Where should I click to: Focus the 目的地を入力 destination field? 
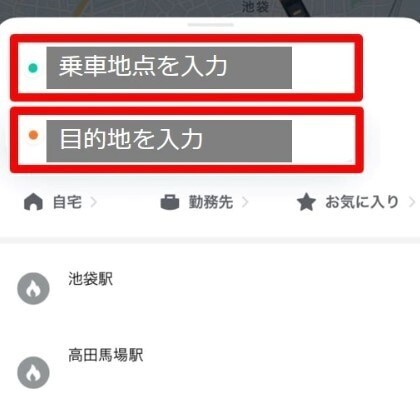[x=186, y=140]
